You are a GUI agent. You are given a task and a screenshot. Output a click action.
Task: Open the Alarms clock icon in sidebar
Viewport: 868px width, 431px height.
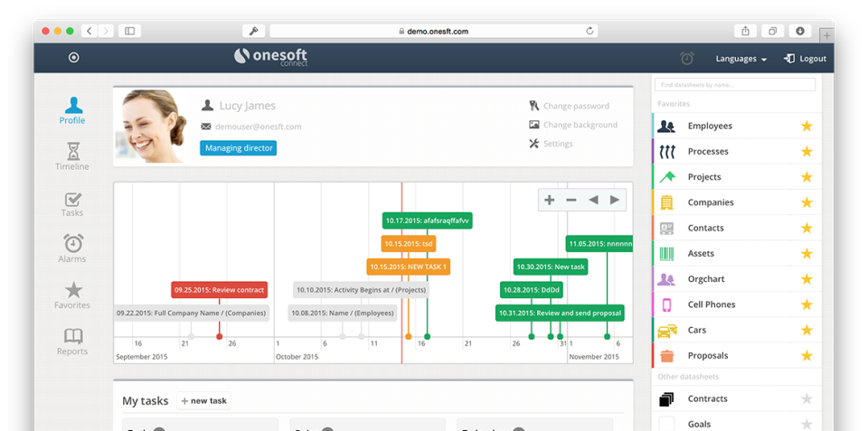73,244
